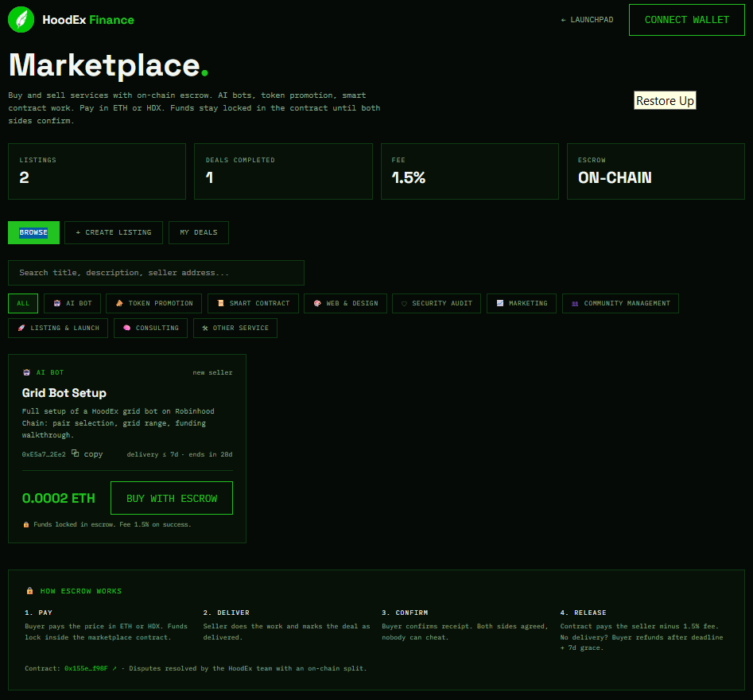Click the Listings stat card
The height and width of the screenshot is (700, 753).
click(x=97, y=172)
